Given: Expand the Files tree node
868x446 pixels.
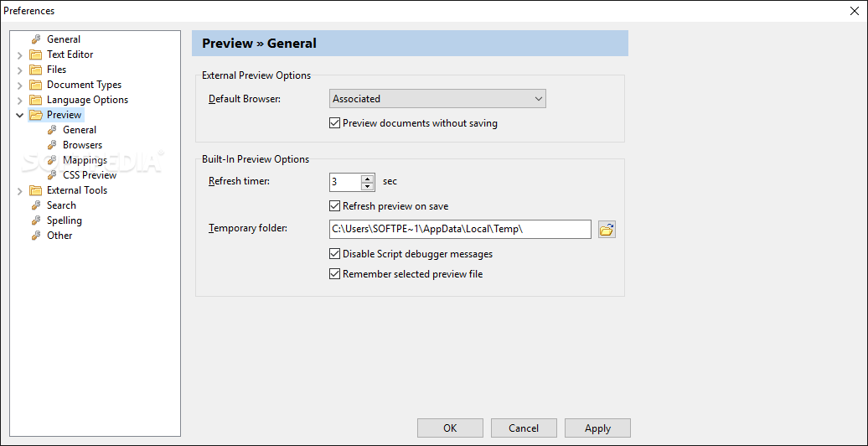Looking at the screenshot, I should [20, 70].
